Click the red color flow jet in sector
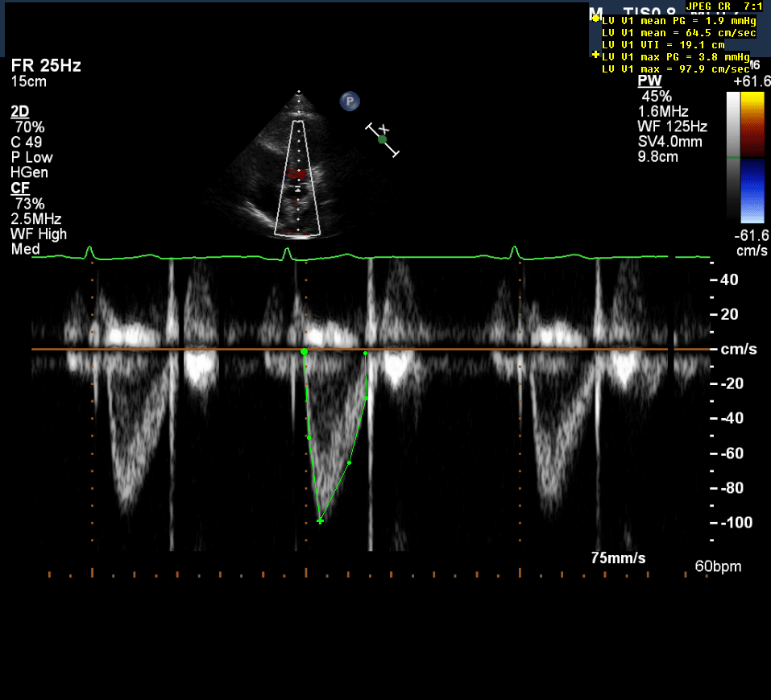Viewport: 771px width, 700px height. [x=298, y=173]
